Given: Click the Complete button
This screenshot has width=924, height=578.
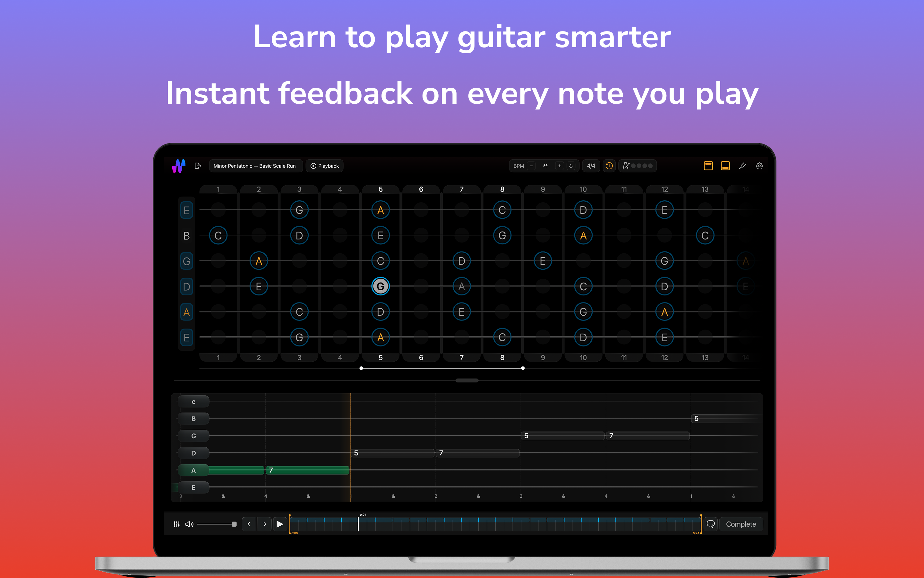Looking at the screenshot, I should pos(741,524).
